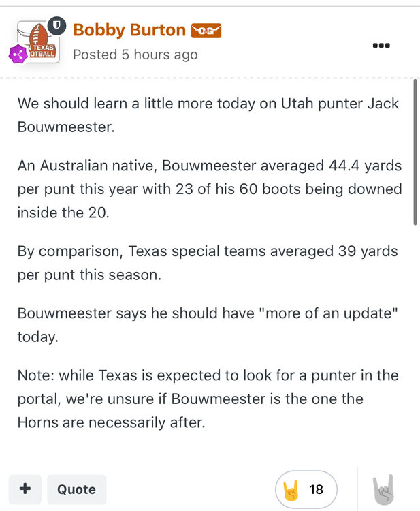Image resolution: width=420 pixels, height=511 pixels.
Task: Open Bobby Burton's profile link
Action: coord(129,30)
